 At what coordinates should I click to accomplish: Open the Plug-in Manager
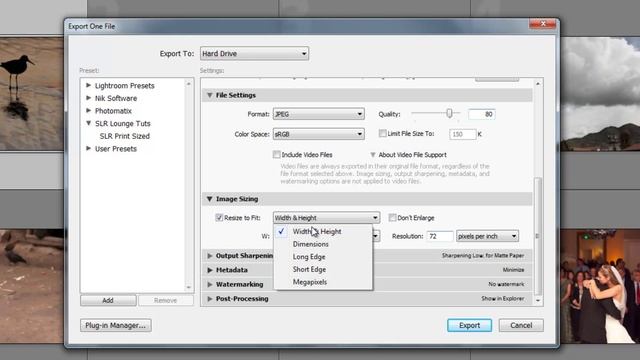tap(116, 325)
